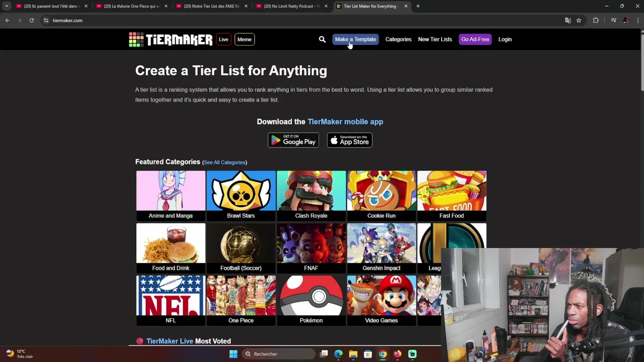This screenshot has height=362, width=644.
Task: Open the Video Games category
Action: tap(381, 300)
